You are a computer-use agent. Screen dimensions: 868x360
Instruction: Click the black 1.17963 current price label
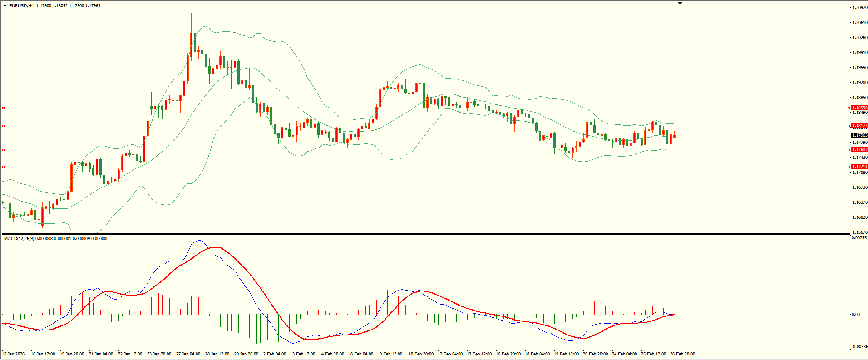(859, 135)
